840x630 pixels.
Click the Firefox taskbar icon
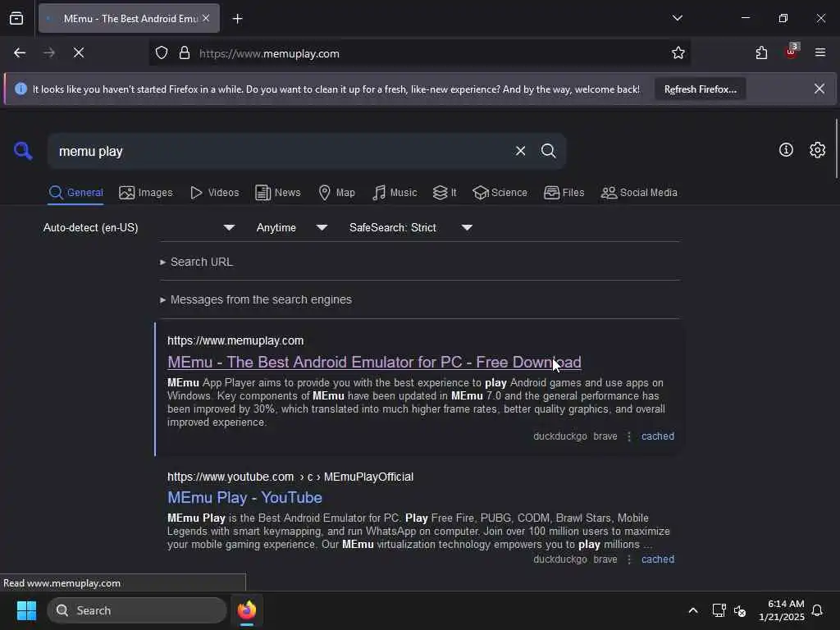pos(247,610)
